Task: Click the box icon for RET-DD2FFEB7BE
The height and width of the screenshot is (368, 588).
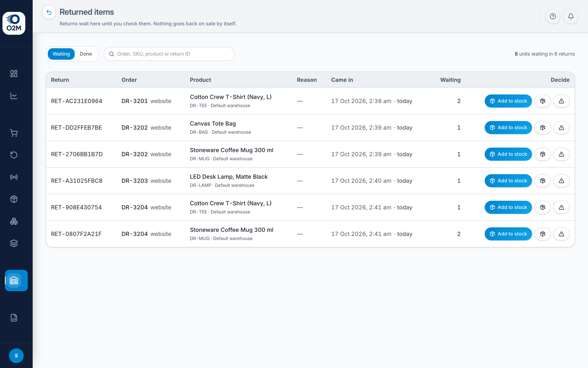Action: pyautogui.click(x=543, y=128)
